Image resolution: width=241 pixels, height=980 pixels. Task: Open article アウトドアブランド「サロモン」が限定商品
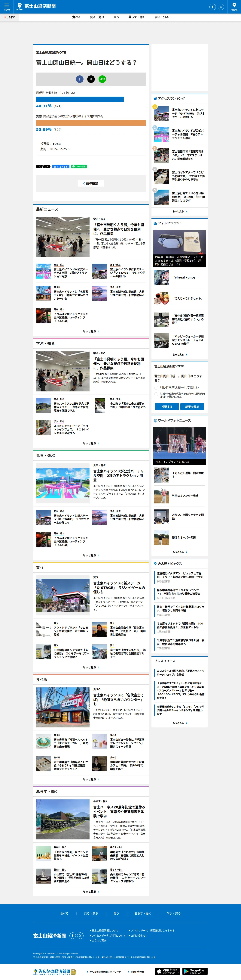click(71, 631)
